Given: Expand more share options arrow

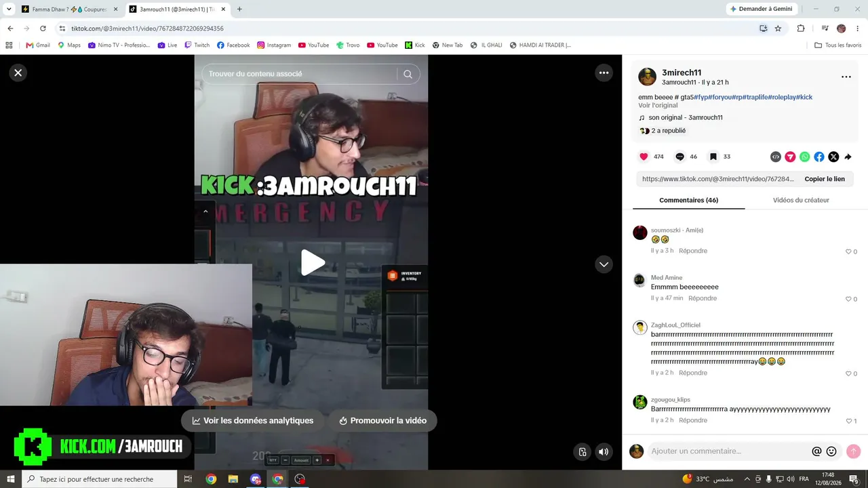Looking at the screenshot, I should coord(848,157).
